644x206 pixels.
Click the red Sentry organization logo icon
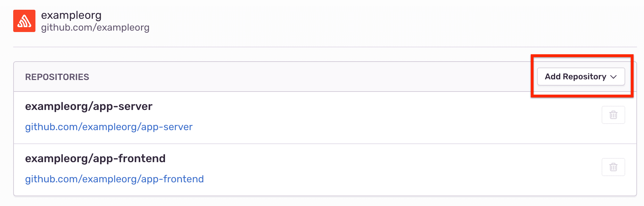click(24, 21)
